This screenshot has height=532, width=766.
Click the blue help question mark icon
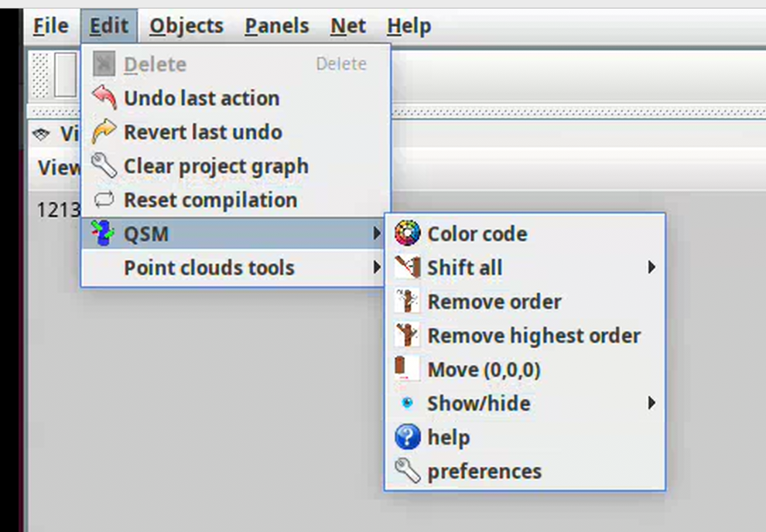(407, 438)
